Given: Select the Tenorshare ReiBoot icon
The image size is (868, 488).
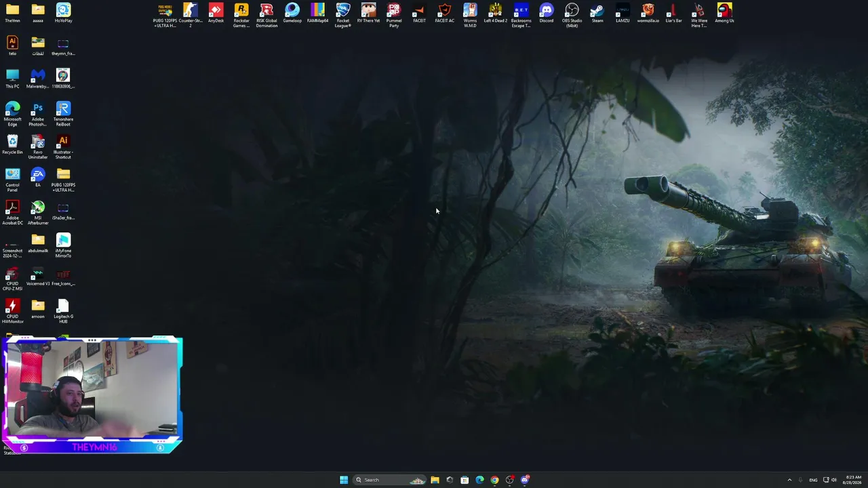Looking at the screenshot, I should 63,114.
